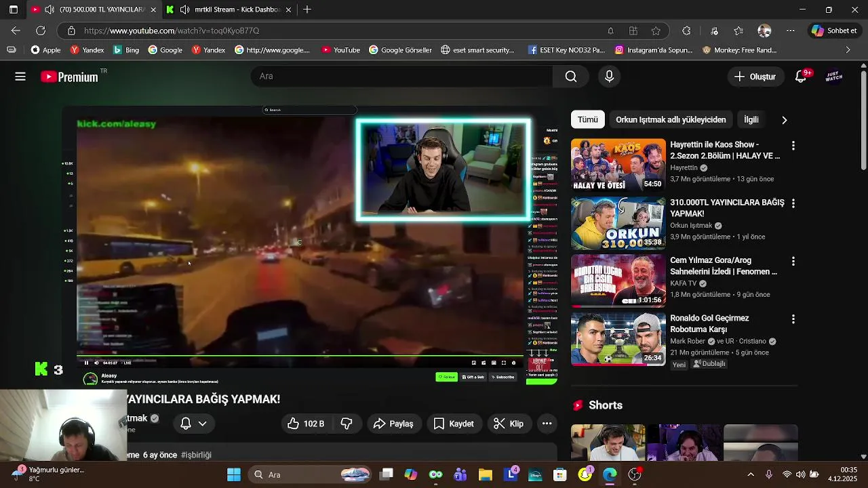Open taskbar volume speaker icon
868x488 pixels.
[800, 474]
